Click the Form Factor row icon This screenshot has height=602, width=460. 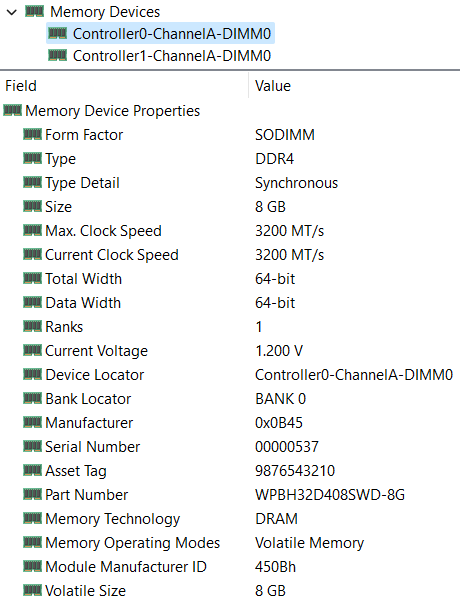click(x=32, y=134)
